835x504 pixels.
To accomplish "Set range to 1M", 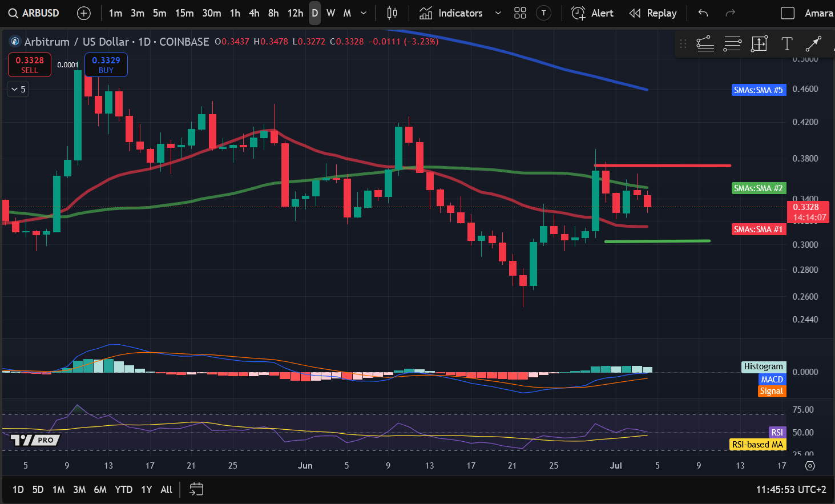I will [x=58, y=490].
